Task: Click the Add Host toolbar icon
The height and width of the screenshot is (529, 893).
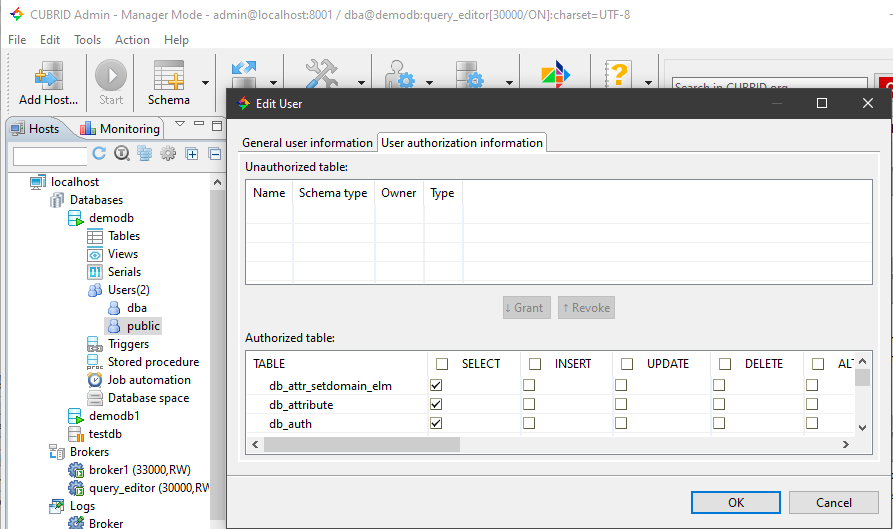Action: [x=47, y=82]
